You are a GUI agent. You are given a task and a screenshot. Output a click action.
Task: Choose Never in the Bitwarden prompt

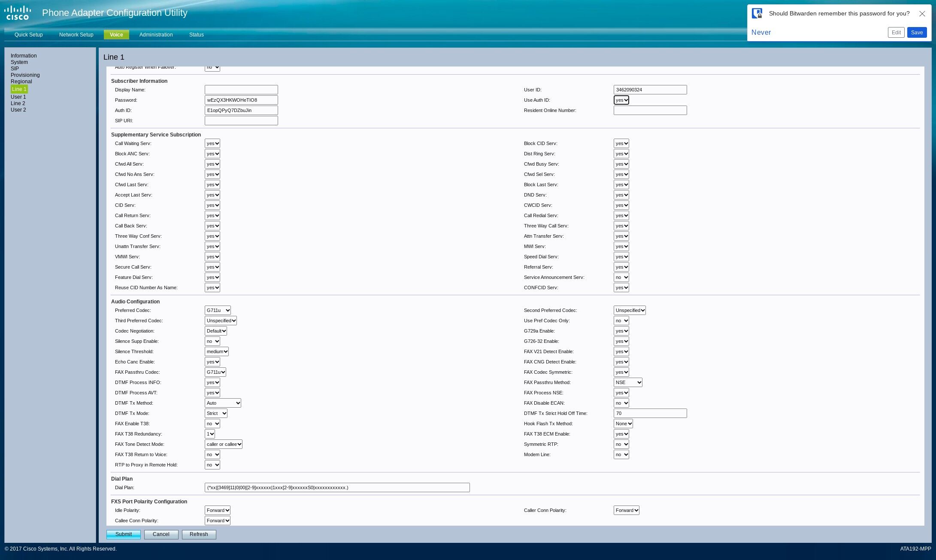coord(761,32)
